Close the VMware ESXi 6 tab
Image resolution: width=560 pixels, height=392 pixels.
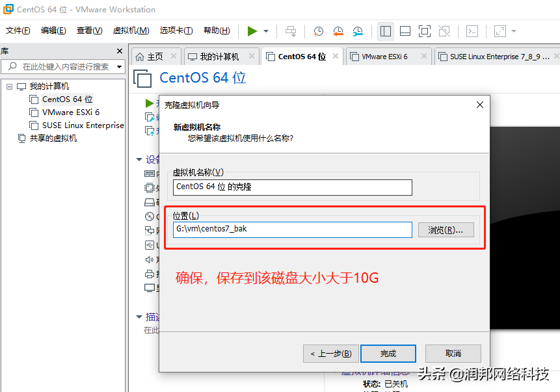pyautogui.click(x=423, y=56)
